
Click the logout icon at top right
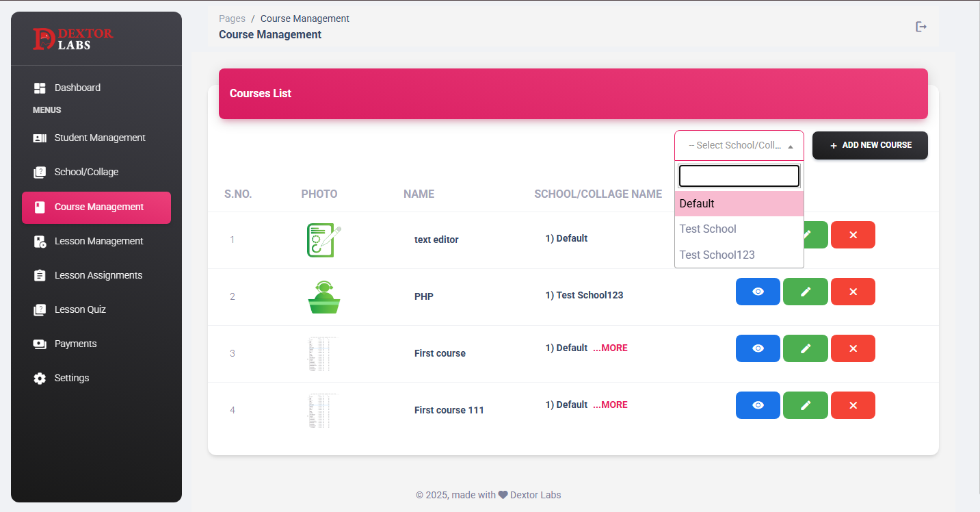coord(921,26)
